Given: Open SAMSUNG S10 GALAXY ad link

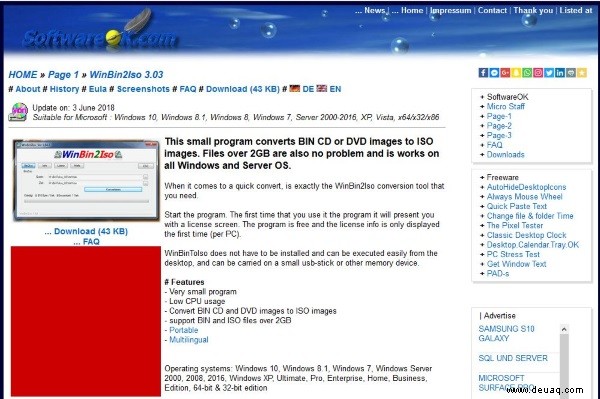Looking at the screenshot, I should [x=506, y=334].
